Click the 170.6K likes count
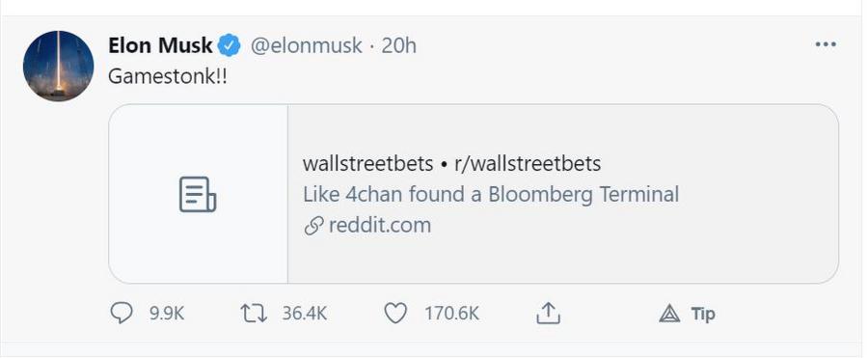This screenshot has height=358, width=868. pyautogui.click(x=451, y=314)
